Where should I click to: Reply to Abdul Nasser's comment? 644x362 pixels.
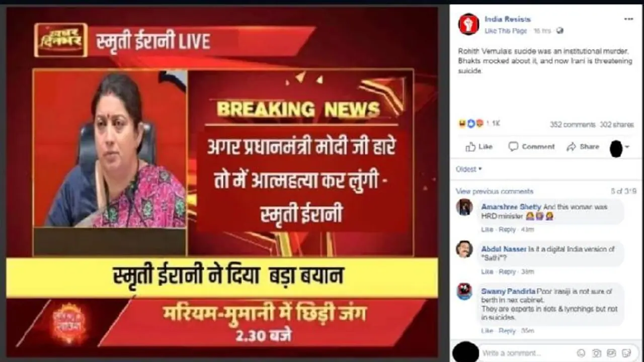click(x=507, y=271)
